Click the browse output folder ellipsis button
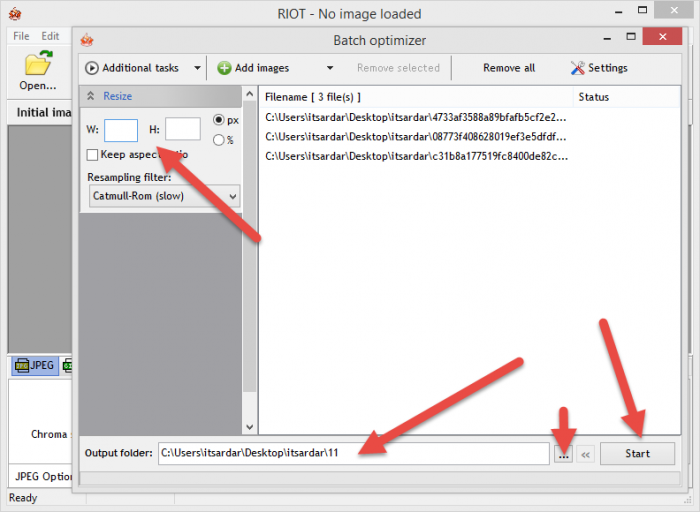Screen dimensions: 700x512 click(564, 454)
